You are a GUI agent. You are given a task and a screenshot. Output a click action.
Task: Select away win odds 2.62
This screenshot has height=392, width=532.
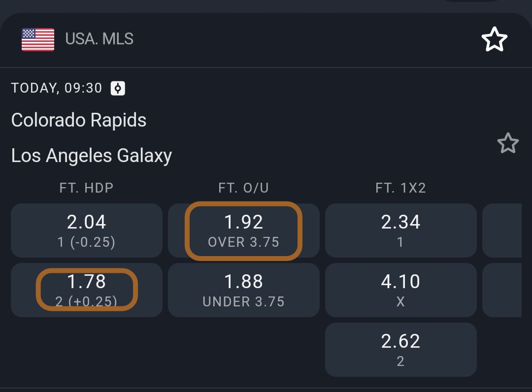400,349
